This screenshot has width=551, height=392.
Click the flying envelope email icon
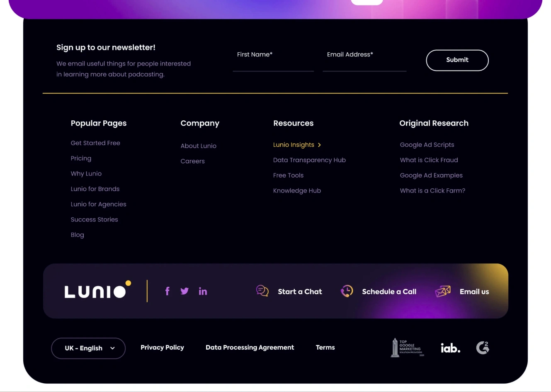(443, 291)
